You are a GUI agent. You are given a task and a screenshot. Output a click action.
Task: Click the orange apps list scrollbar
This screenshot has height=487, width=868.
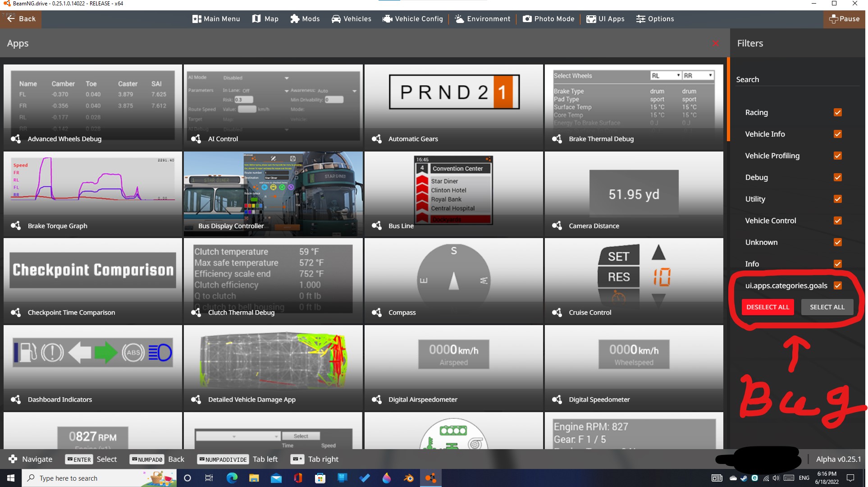pos(728,99)
